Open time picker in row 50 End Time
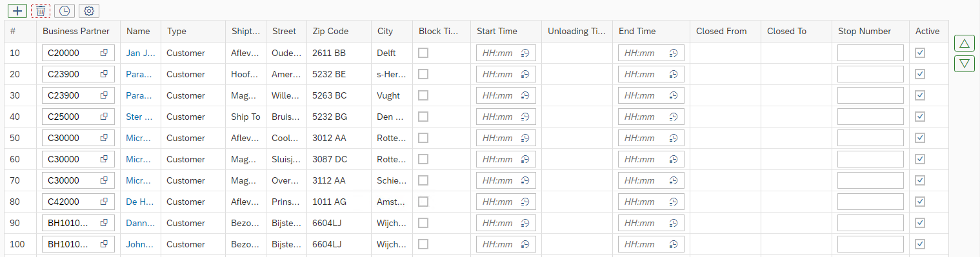 pyautogui.click(x=674, y=138)
